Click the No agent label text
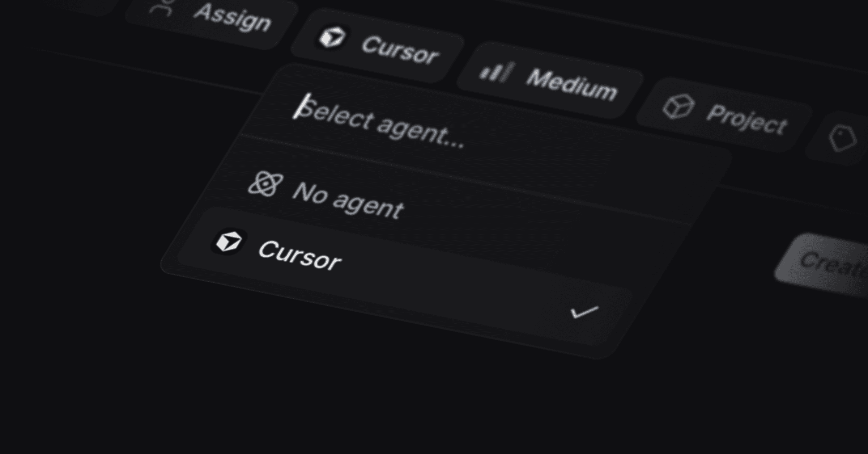The image size is (868, 454). (x=348, y=201)
